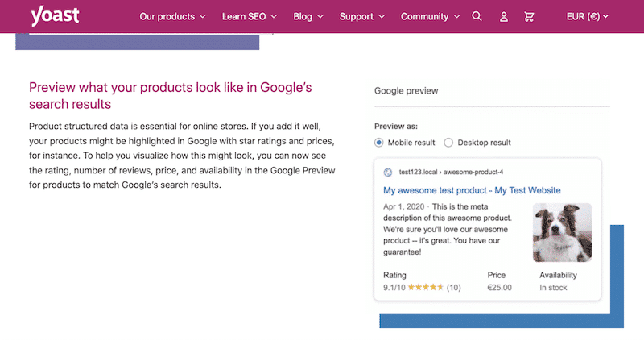The height and width of the screenshot is (341, 644).
Task: Click the Price label in preview
Action: point(496,275)
